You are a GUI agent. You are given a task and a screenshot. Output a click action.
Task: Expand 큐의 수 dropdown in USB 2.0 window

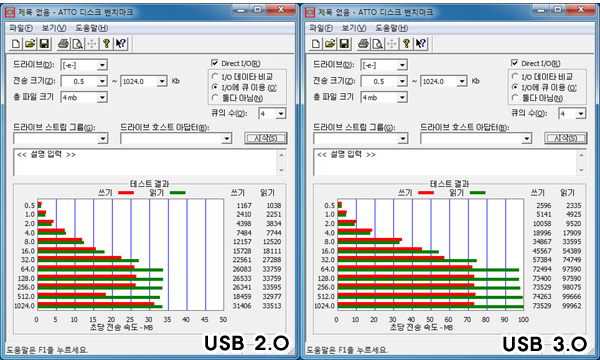pyautogui.click(x=281, y=114)
